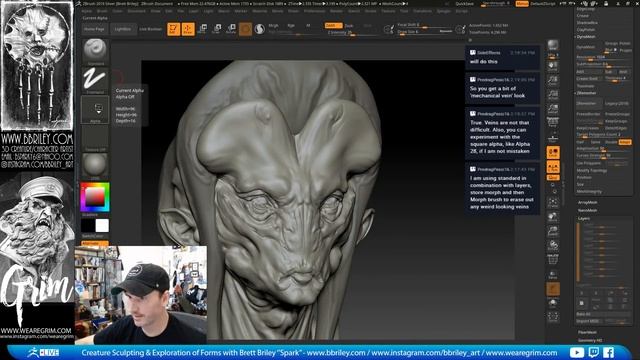Expand the FiberMesh section

point(587,332)
